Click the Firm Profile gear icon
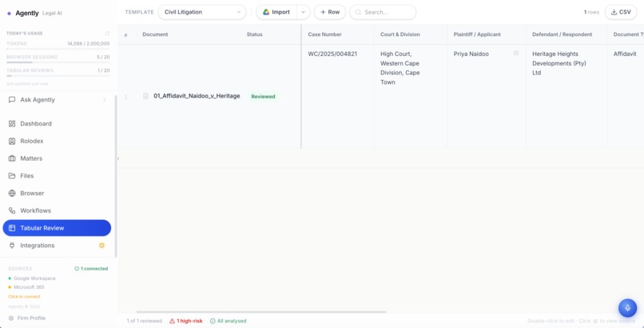This screenshot has height=328, width=644. [x=11, y=318]
